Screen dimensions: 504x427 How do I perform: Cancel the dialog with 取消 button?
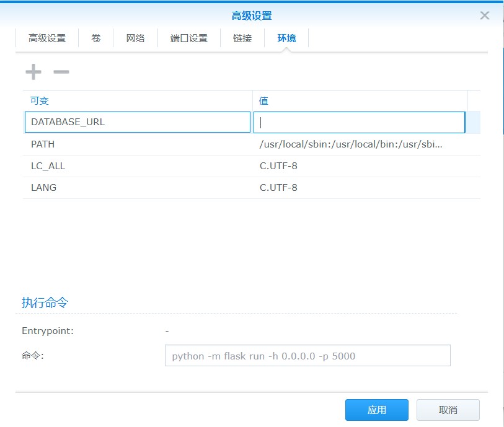448,410
